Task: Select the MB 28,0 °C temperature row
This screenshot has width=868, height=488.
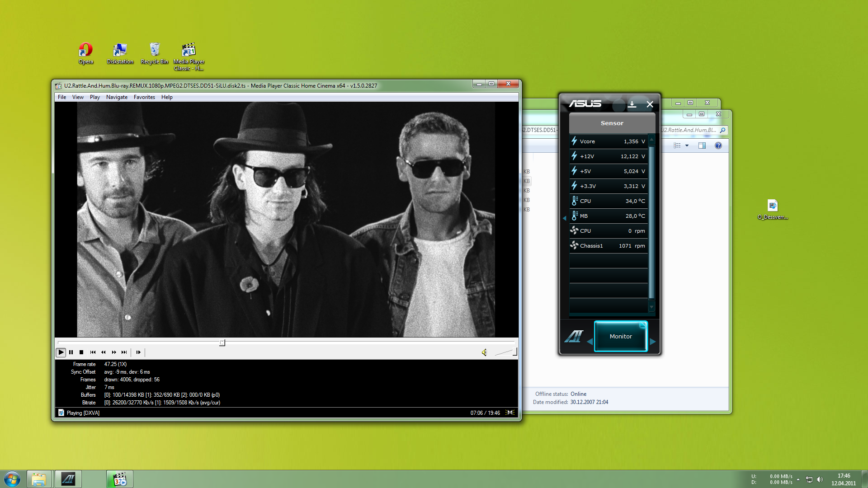Action: pos(609,216)
